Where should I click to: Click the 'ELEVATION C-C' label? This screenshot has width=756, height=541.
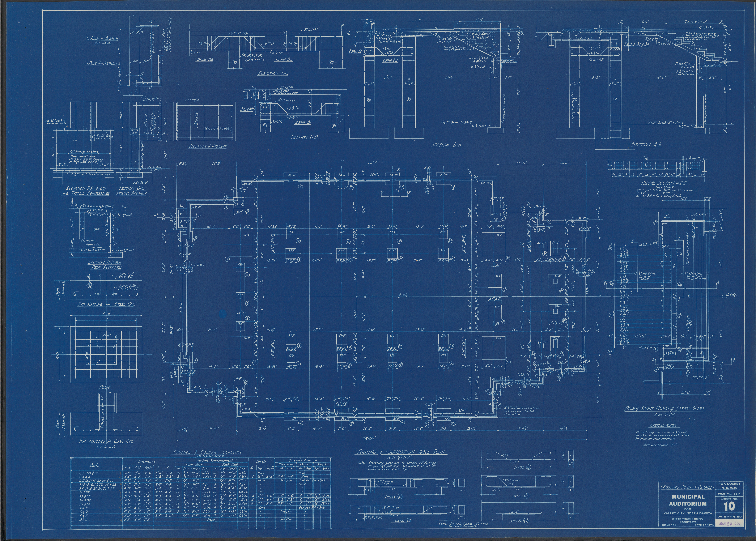273,73
